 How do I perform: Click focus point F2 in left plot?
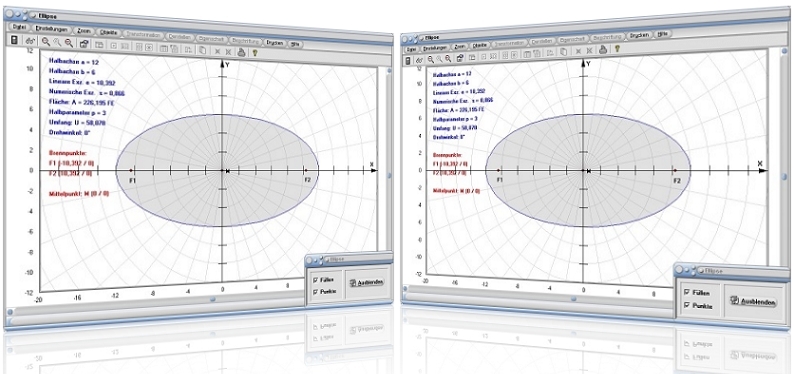click(306, 171)
